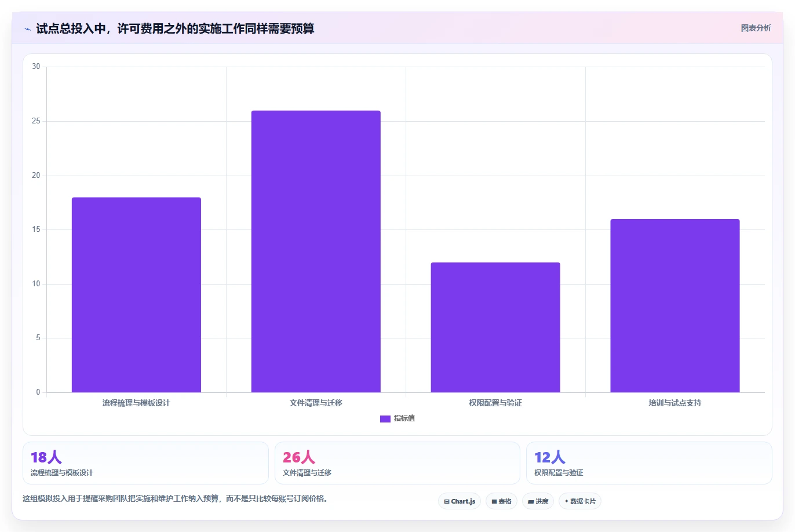Click the 培训与试点支持 axis label

[675, 403]
